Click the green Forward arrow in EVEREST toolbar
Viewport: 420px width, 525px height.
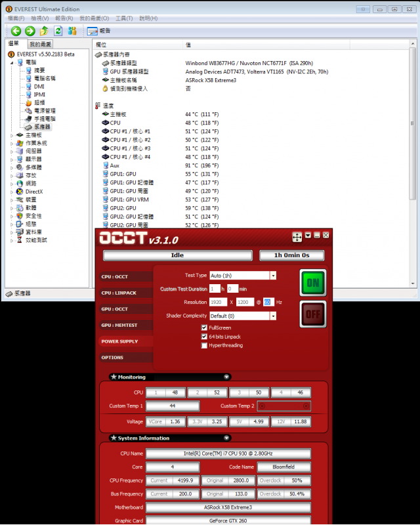pyautogui.click(x=30, y=31)
